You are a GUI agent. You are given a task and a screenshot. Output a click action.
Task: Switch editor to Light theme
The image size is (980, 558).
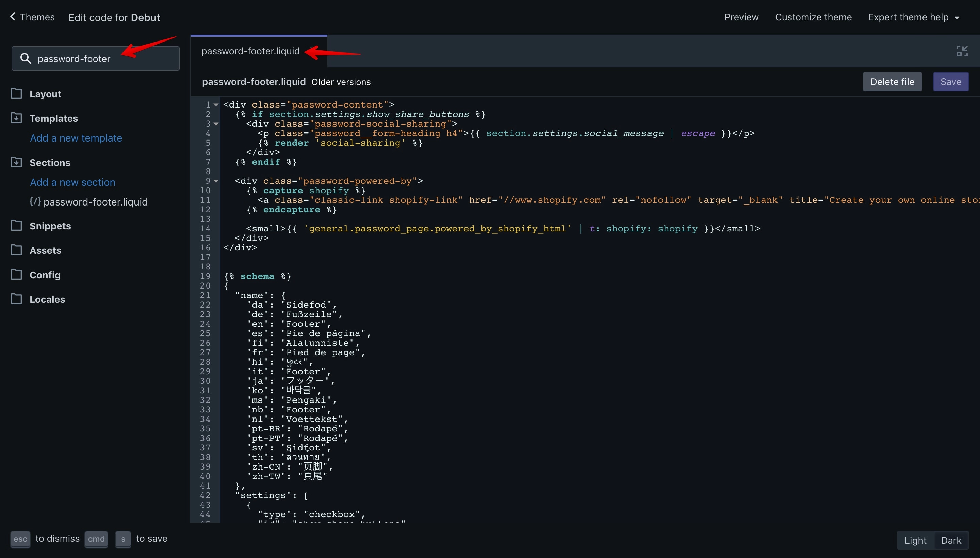915,540
